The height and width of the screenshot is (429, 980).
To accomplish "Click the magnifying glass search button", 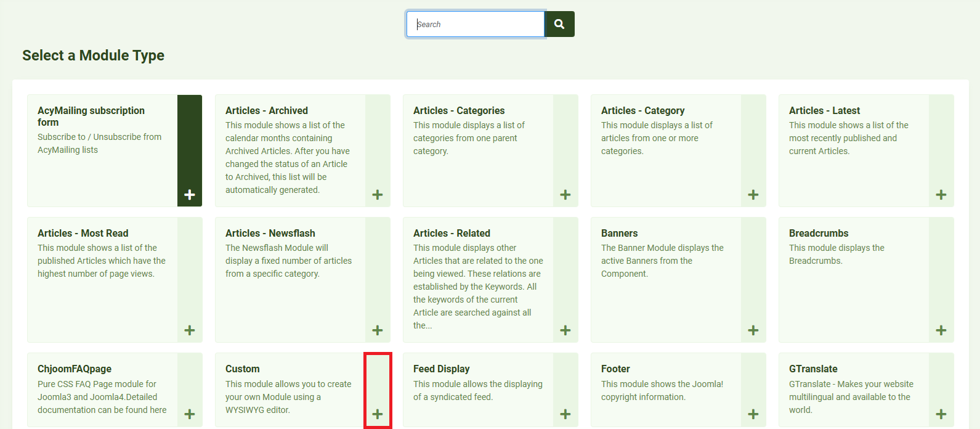I will coord(559,24).
